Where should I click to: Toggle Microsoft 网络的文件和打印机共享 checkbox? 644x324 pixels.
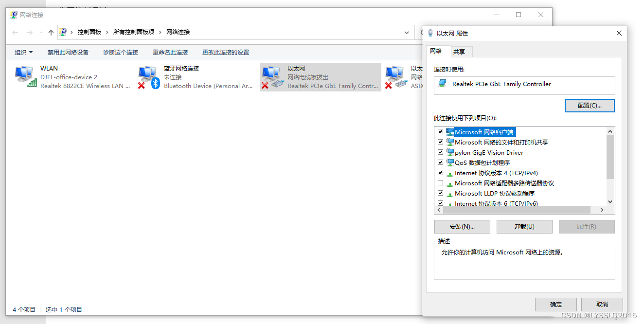[x=441, y=142]
